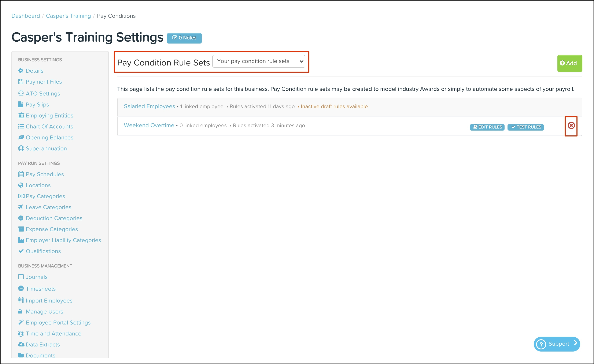Delete the Weekend Overtime rule set
This screenshot has width=594, height=364.
point(571,125)
